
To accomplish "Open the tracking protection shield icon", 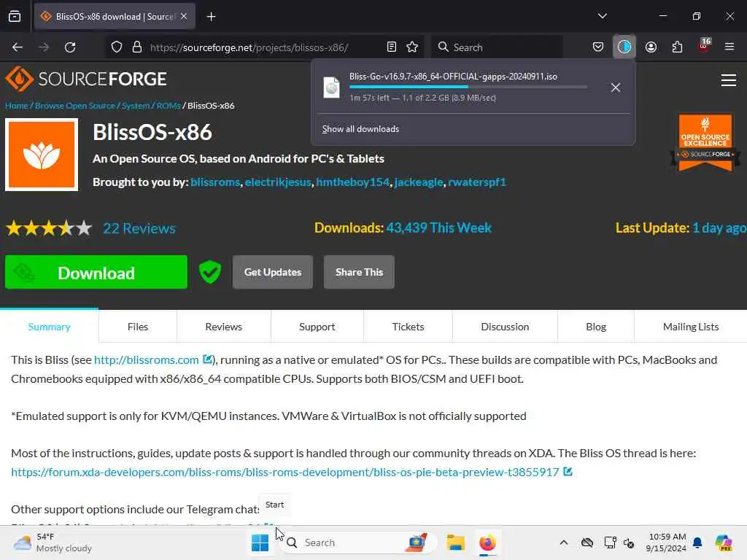I will coord(117,47).
